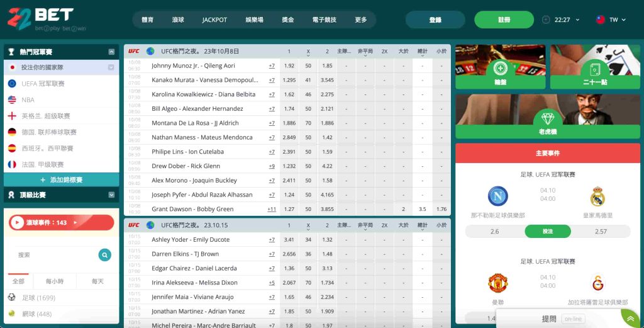The image size is (644, 328).
Task: Click the Galatasaray club logo
Action: tap(597, 283)
